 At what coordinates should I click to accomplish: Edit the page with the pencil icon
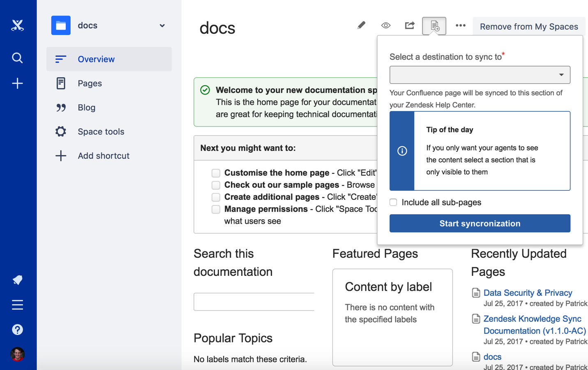tap(361, 25)
